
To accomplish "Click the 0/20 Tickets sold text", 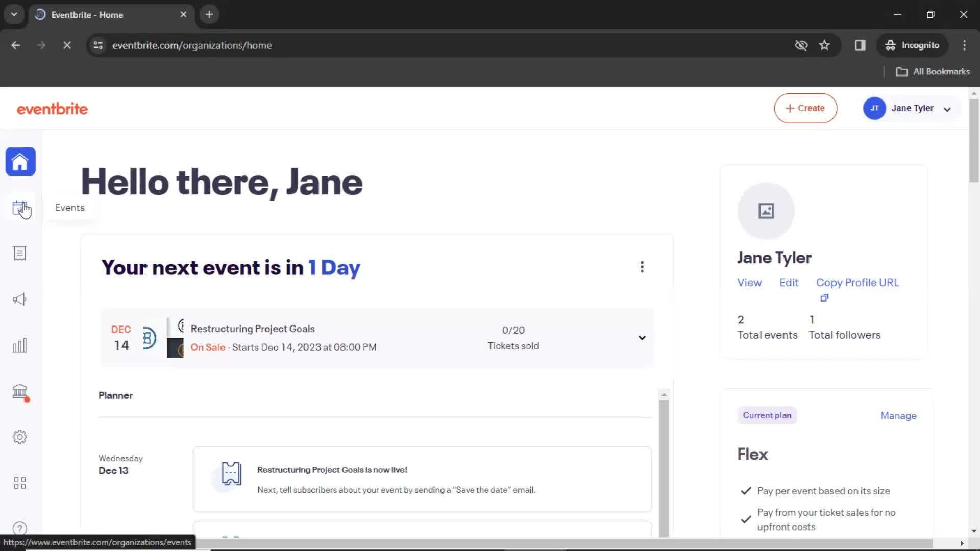I will pyautogui.click(x=513, y=338).
